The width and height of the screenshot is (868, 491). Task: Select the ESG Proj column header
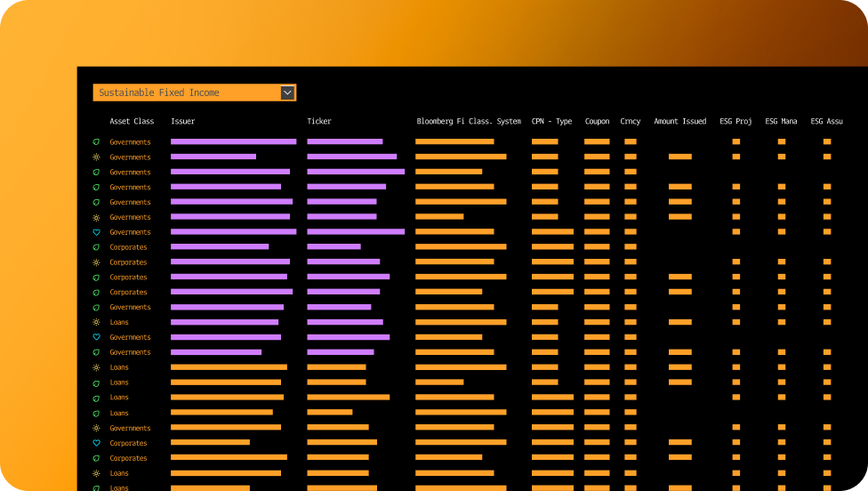coord(735,122)
